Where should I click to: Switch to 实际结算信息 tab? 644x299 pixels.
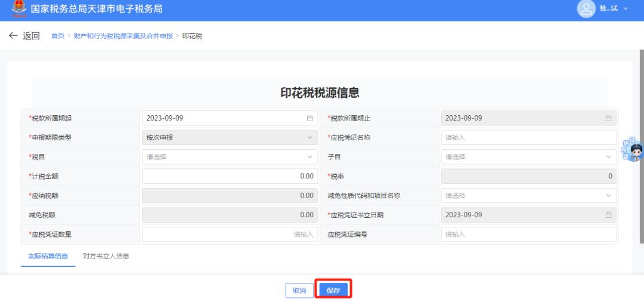48,256
